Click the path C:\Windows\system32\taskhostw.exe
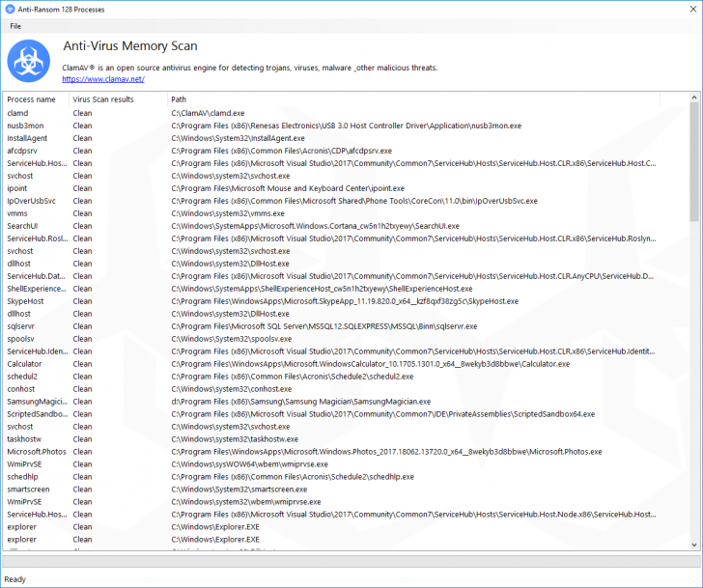The image size is (703, 588). (235, 439)
